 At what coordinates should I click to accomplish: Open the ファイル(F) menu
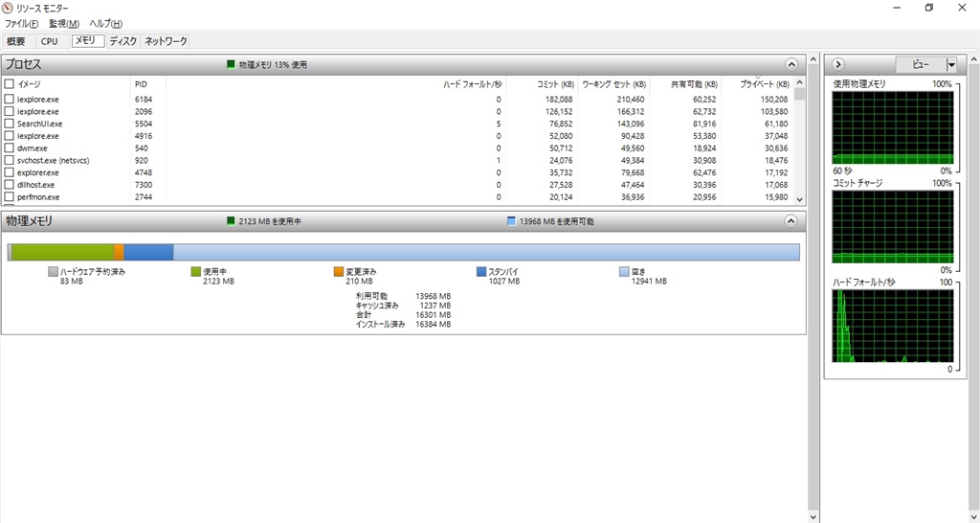click(x=22, y=24)
